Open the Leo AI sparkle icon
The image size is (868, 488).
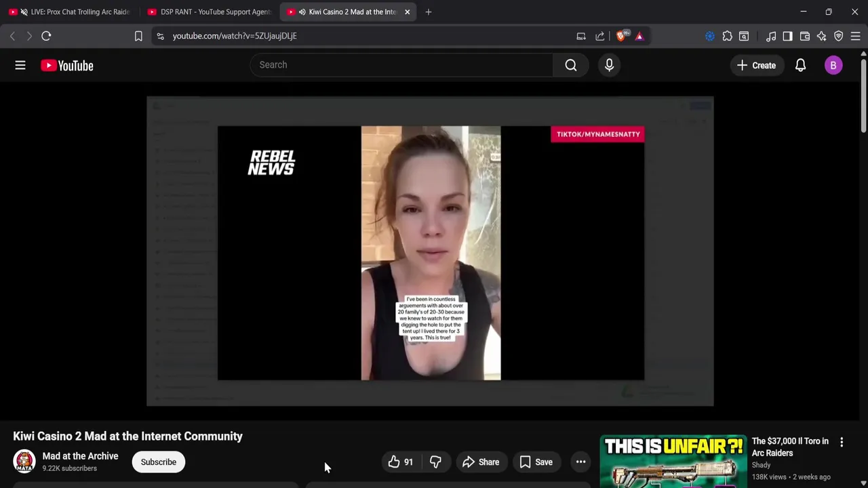[821, 36]
